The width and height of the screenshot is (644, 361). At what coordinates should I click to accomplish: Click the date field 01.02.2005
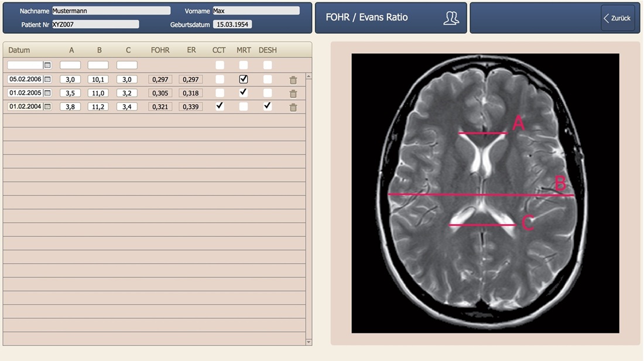coord(25,92)
